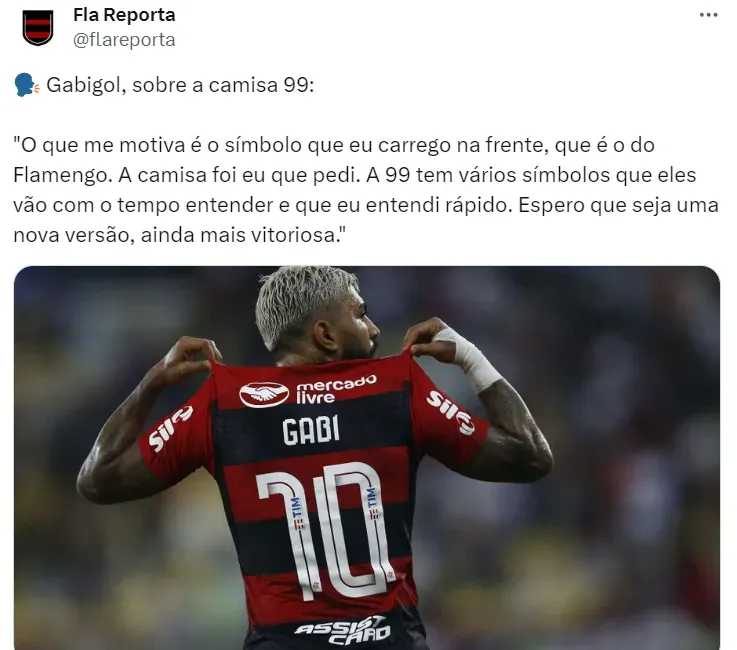
Task: Click the headline 'Gabigol, sobre a camisa 99:'
Action: 180,85
